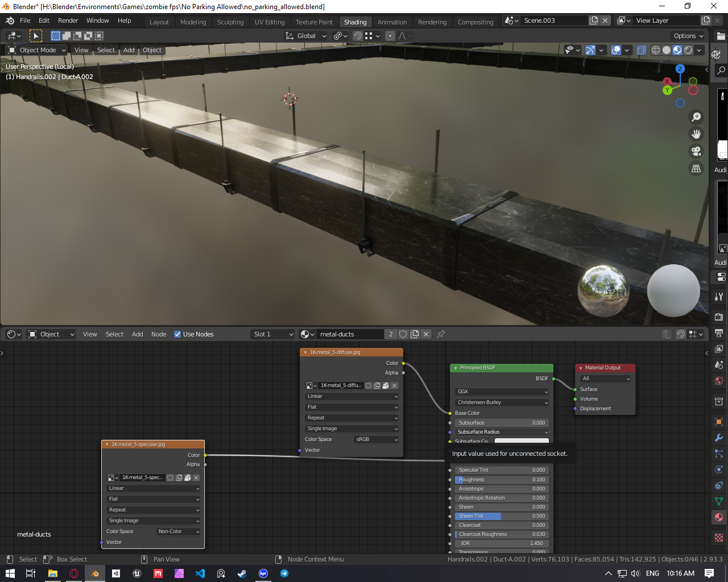Viewport: 728px width, 582px height.
Task: Click the viewport zoom magnifier gizmo
Action: (x=696, y=117)
